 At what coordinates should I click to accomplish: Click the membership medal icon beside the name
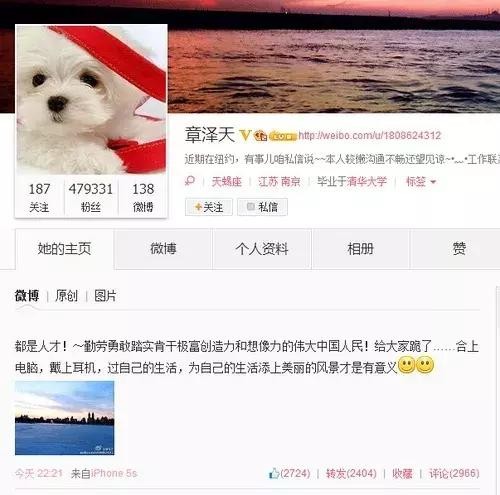pos(261,136)
